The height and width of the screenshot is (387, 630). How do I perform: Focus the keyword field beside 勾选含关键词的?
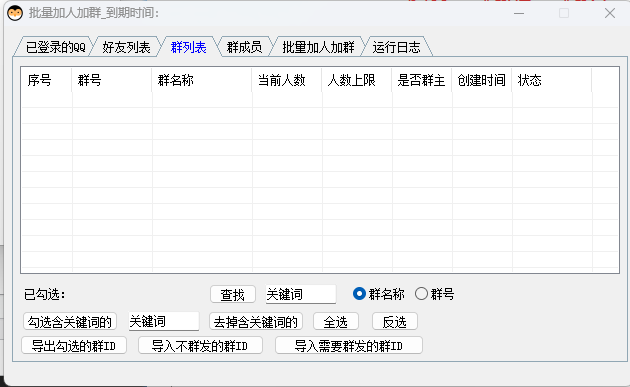coord(164,321)
